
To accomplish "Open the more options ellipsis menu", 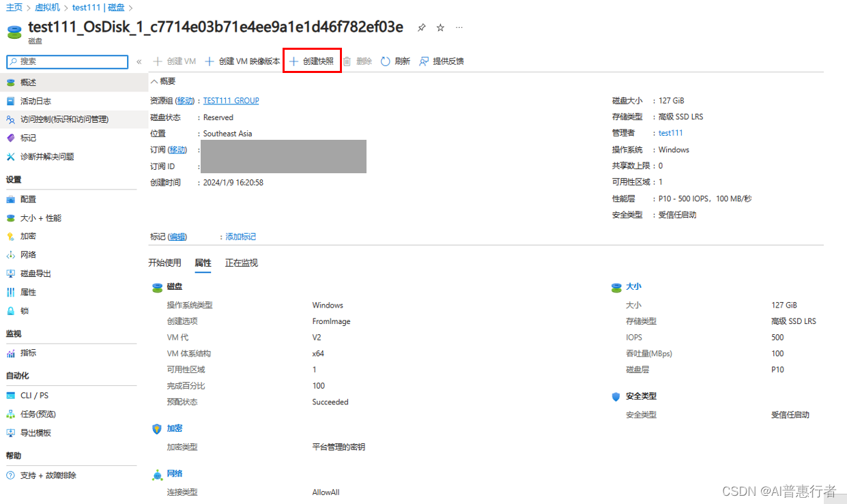I will [459, 28].
